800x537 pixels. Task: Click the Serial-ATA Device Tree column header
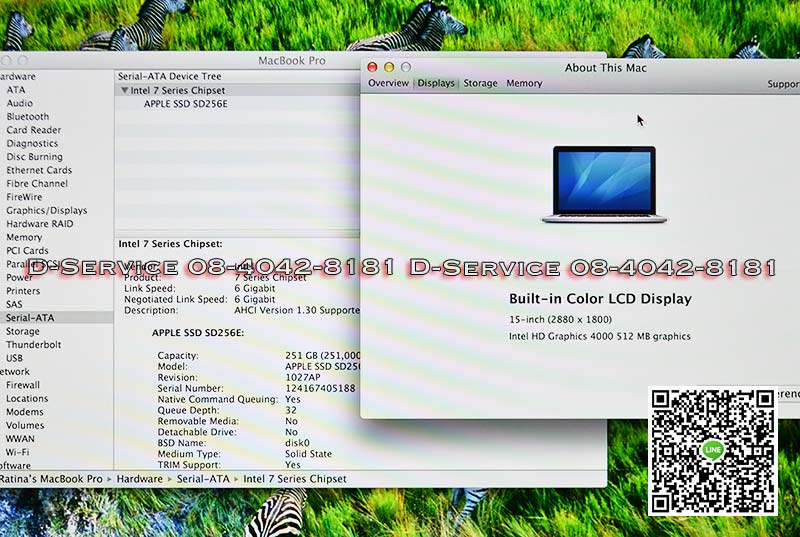coord(169,76)
